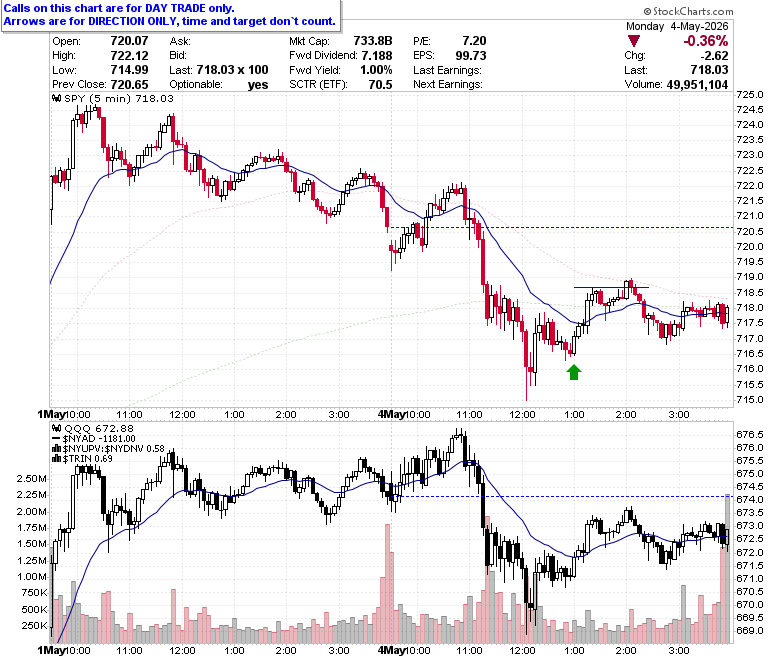Click the Optionable yes field
Viewport: 780px width, 659px height.
[x=219, y=85]
